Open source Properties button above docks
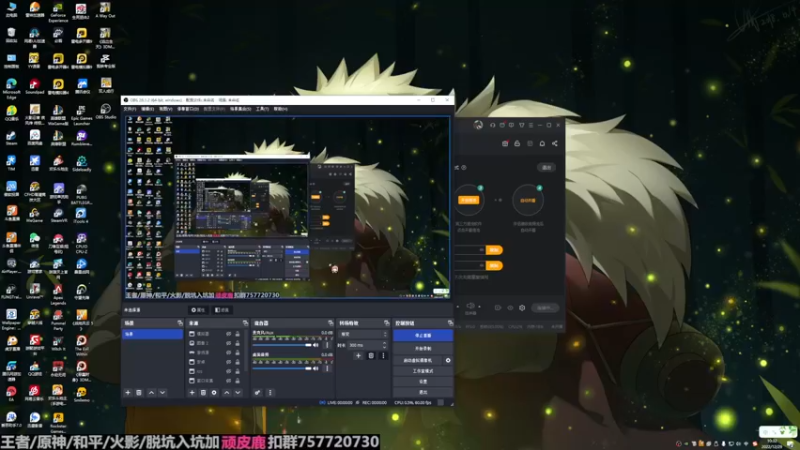Screen dimensions: 800x450 [x=198, y=310]
